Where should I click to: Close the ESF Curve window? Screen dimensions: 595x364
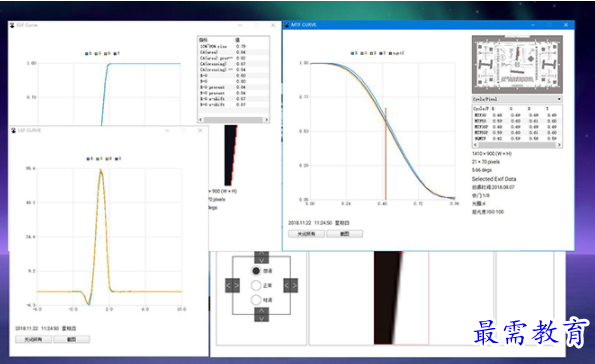(273, 25)
